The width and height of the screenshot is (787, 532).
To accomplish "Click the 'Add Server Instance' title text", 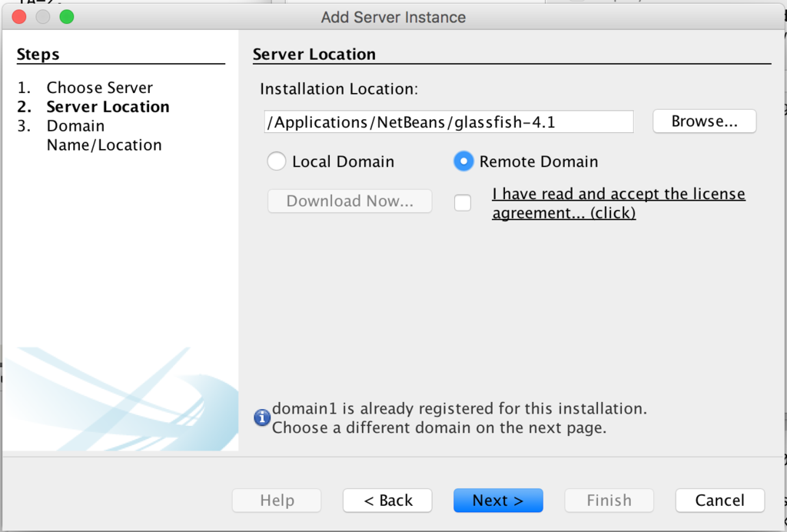I will (393, 17).
